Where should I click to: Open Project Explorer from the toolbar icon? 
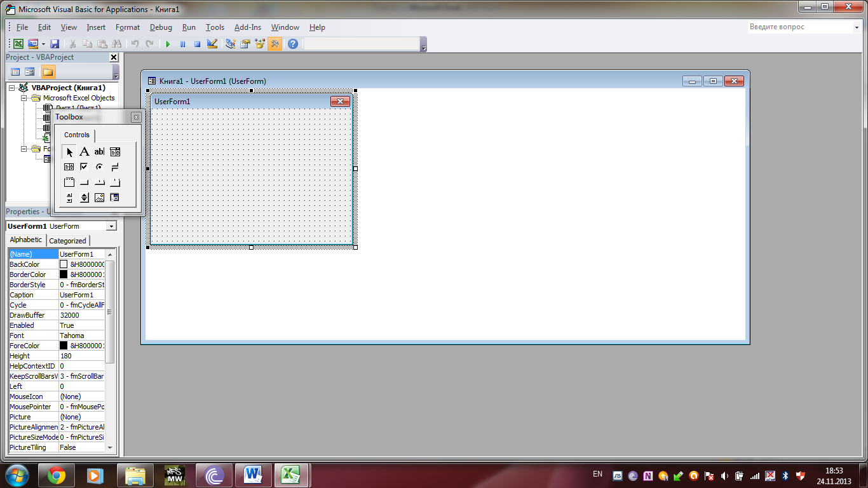(x=230, y=44)
